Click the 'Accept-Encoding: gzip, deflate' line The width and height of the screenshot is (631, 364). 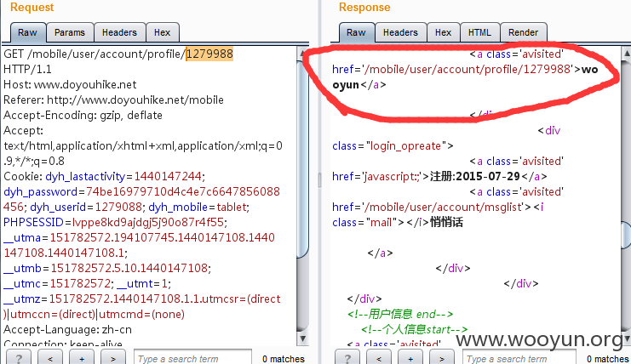tap(83, 116)
